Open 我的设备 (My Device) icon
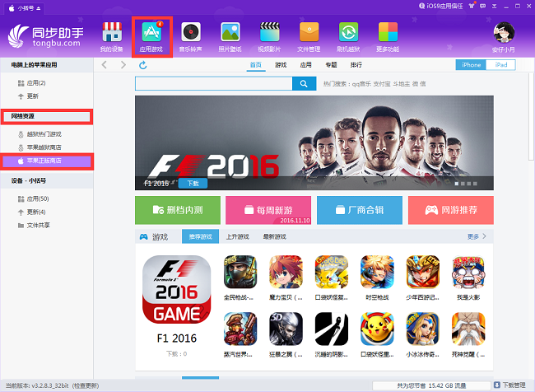This screenshot has width=535, height=392. [112, 37]
